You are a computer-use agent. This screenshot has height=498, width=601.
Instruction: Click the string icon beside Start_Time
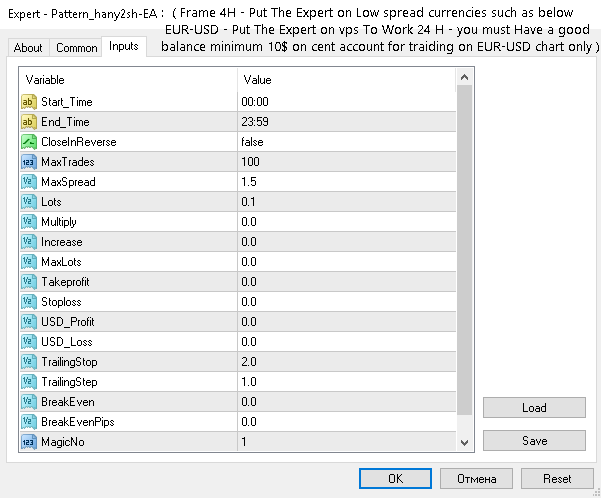pyautogui.click(x=29, y=102)
